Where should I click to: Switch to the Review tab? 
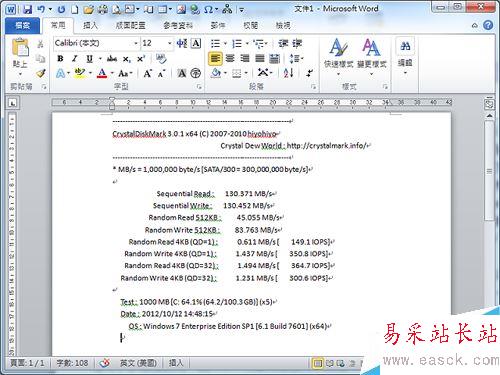(251, 25)
